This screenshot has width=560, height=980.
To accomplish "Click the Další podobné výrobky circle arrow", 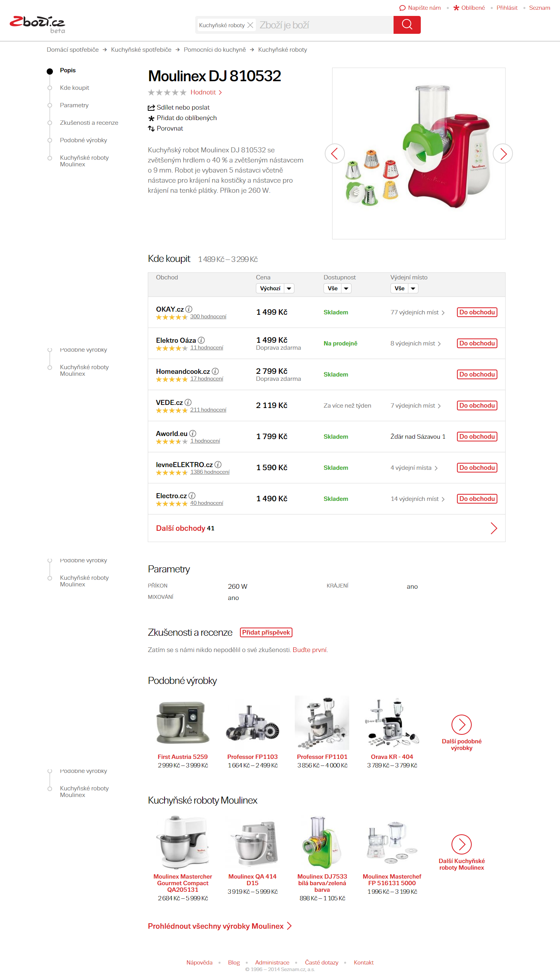I will pos(462,725).
